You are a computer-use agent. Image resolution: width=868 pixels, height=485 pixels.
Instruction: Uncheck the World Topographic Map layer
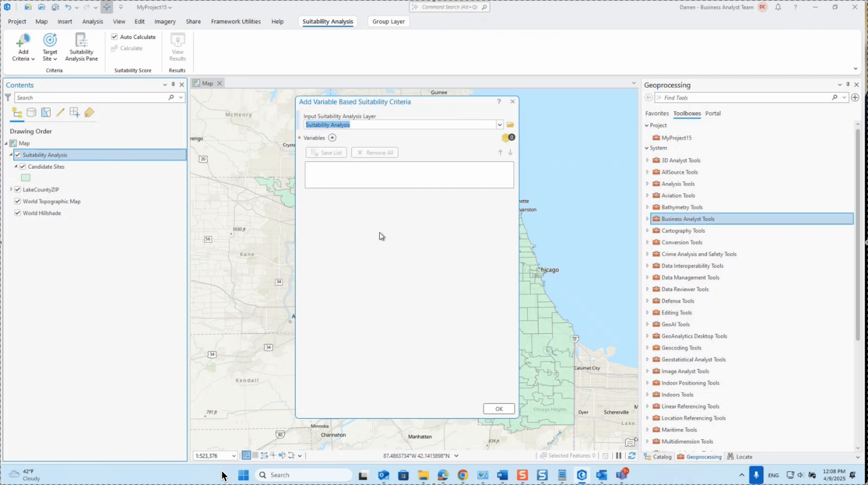18,201
